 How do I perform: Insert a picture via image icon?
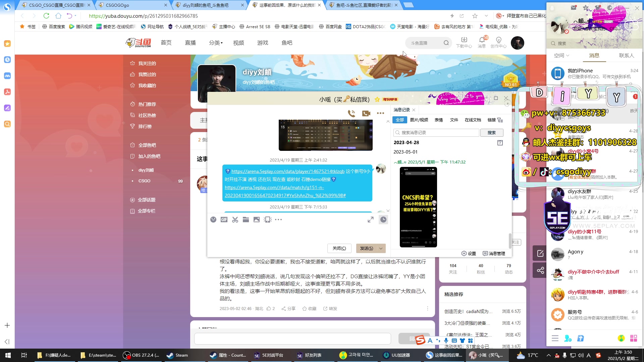[257, 220]
